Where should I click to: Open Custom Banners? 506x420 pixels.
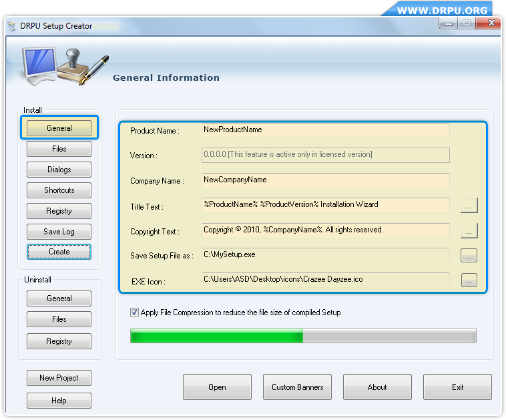point(297,387)
